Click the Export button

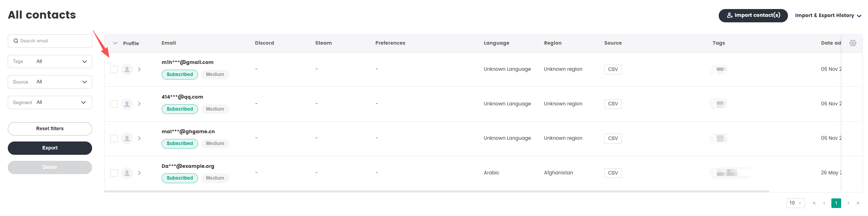50,148
